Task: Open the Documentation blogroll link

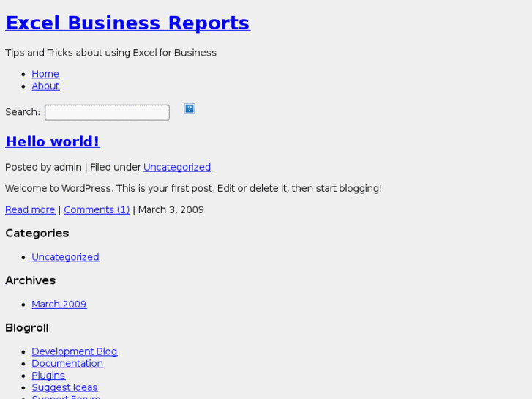Action: coord(67,363)
